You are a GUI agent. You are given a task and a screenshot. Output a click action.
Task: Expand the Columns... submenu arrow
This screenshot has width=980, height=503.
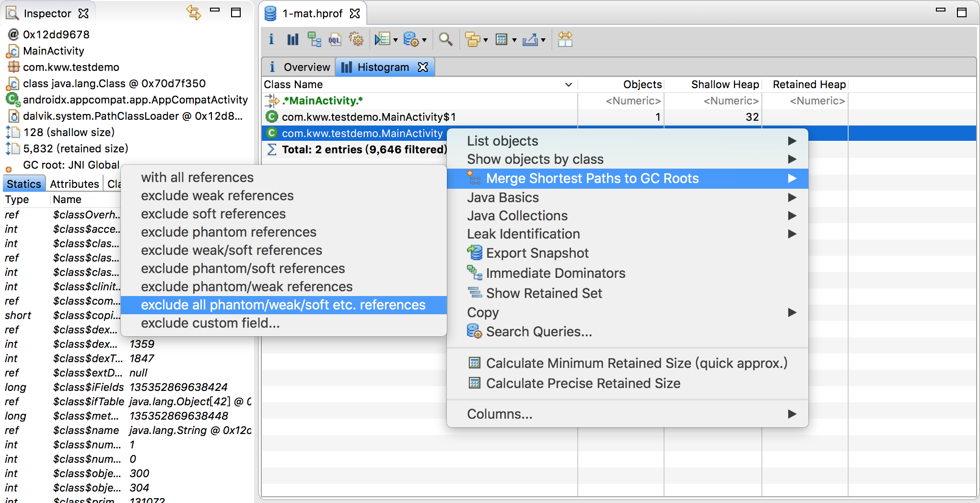pos(792,414)
